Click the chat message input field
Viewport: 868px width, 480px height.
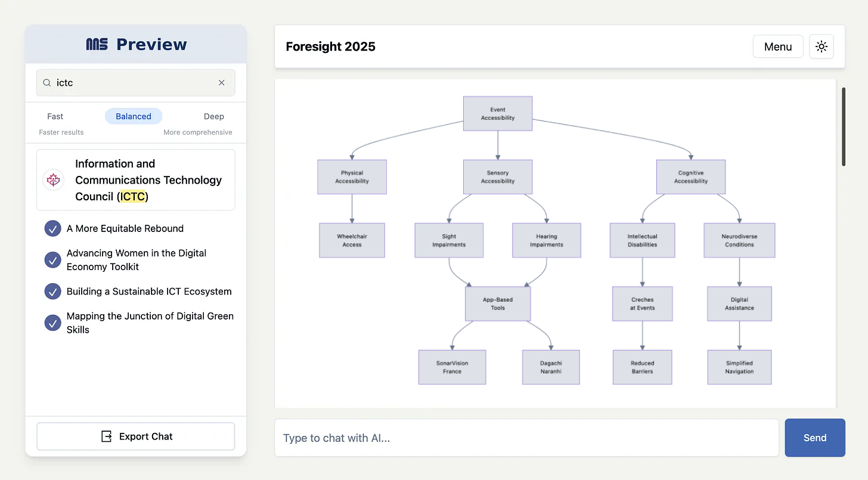click(x=527, y=438)
